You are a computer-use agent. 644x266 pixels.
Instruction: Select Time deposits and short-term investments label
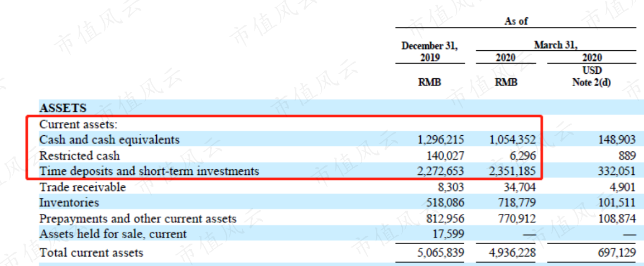(x=149, y=171)
